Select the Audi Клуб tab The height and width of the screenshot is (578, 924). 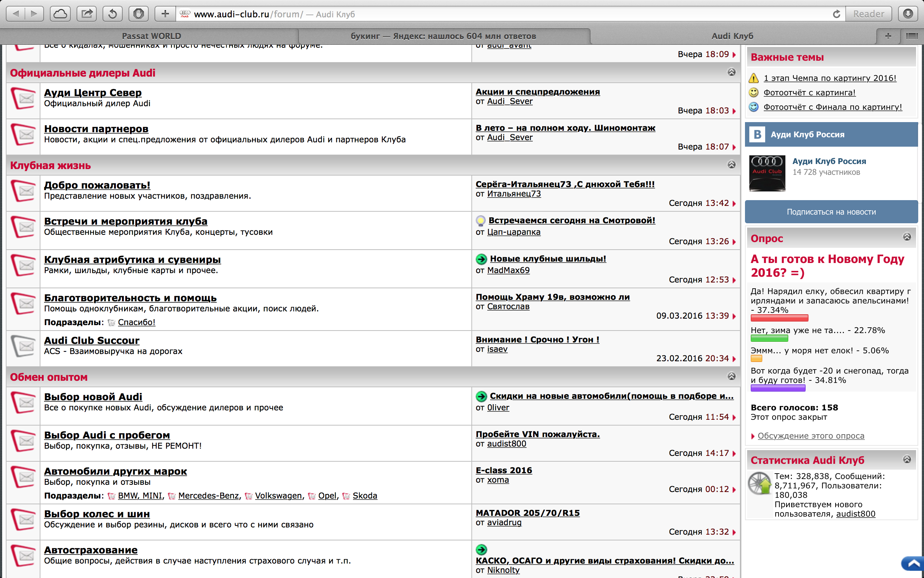tap(732, 36)
